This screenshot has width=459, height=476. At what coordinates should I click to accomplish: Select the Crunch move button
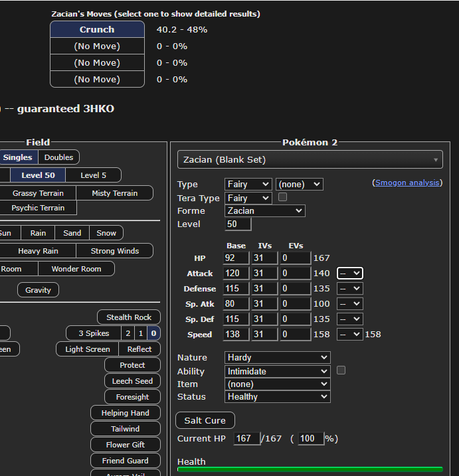tap(97, 29)
